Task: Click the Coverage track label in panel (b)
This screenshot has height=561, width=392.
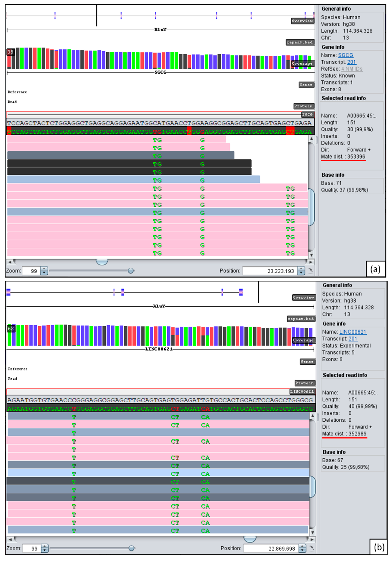Action: click(x=304, y=340)
